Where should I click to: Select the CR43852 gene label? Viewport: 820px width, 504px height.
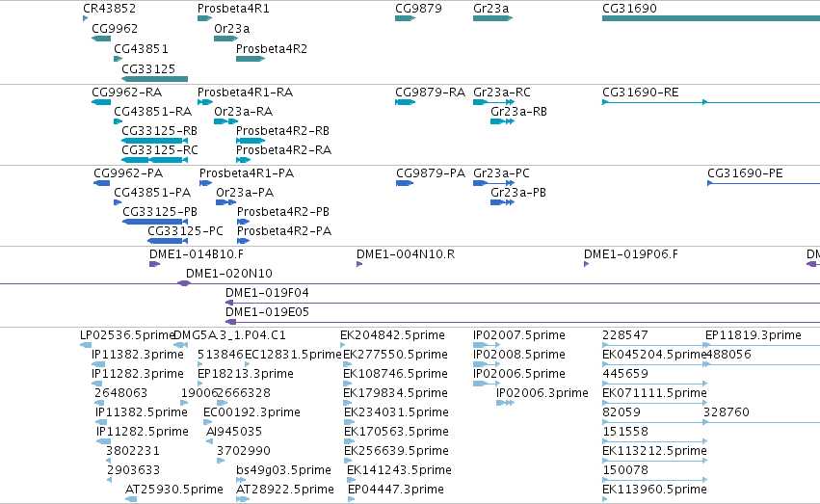tap(109, 9)
